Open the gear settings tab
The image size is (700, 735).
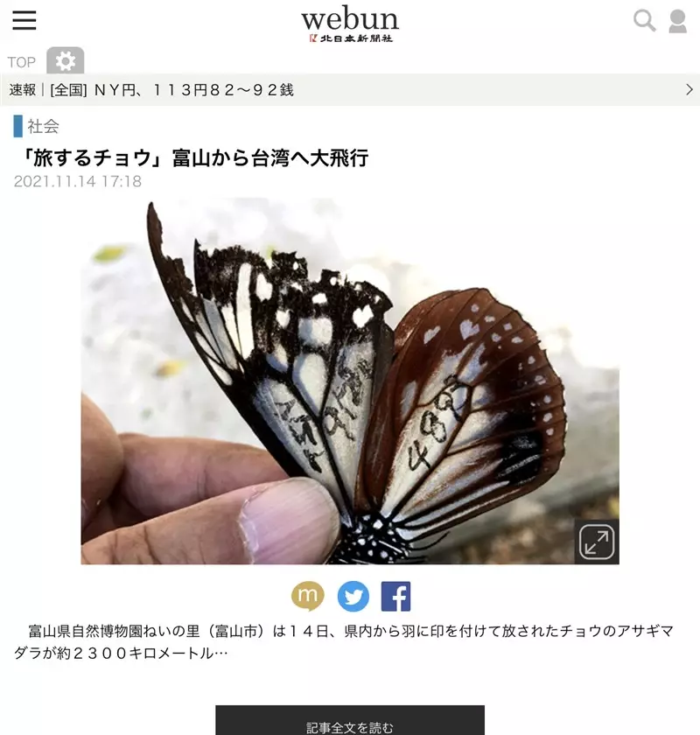[65, 60]
